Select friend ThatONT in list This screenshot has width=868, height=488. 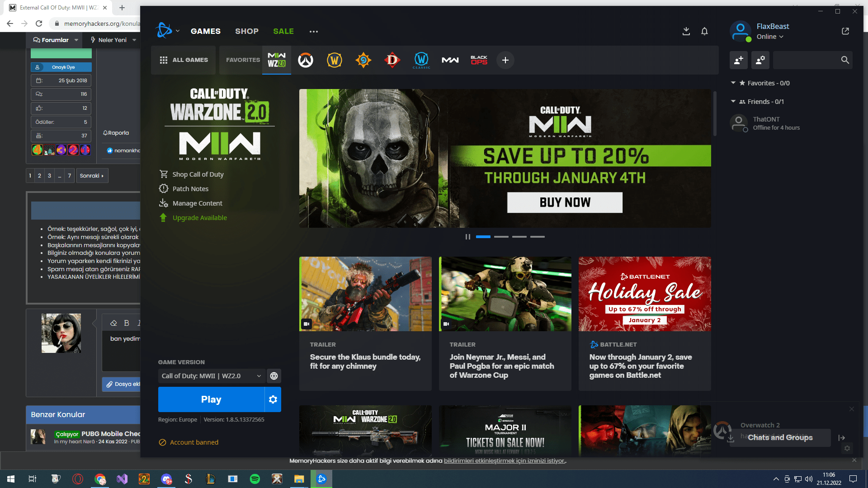click(791, 123)
